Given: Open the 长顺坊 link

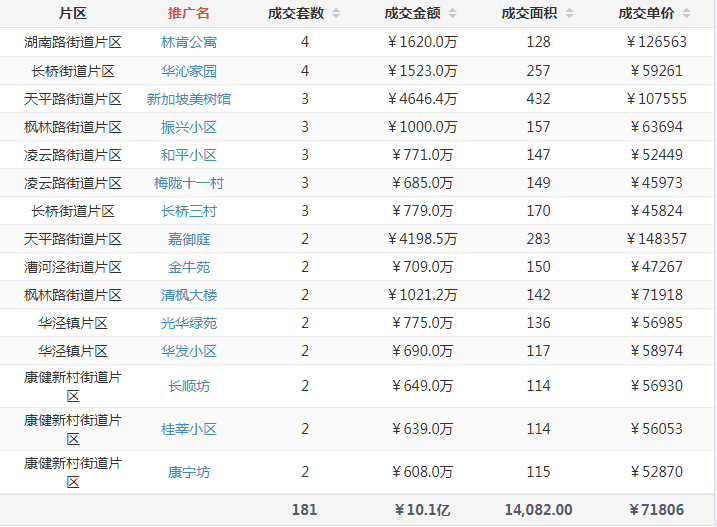Looking at the screenshot, I should tap(189, 387).
